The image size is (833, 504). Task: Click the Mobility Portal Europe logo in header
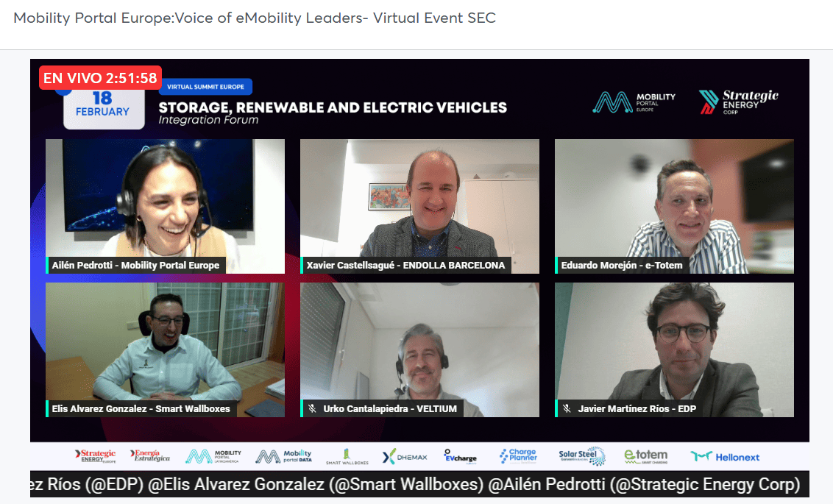pos(634,102)
